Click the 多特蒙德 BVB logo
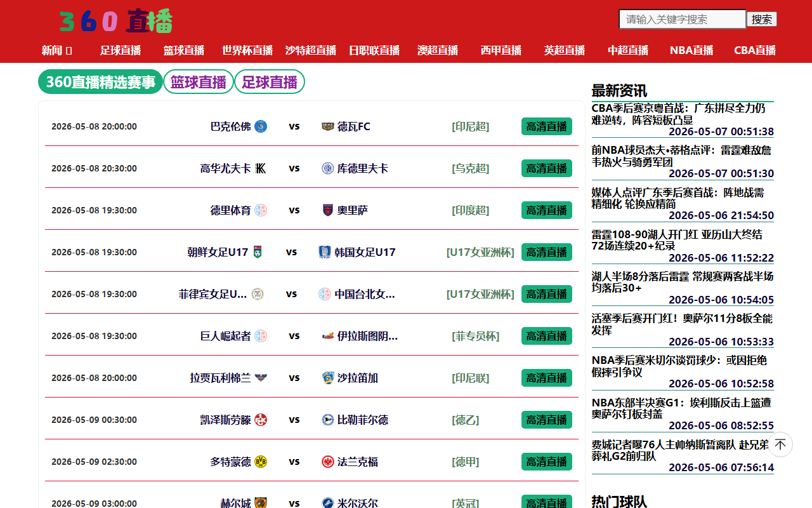 pos(261,462)
